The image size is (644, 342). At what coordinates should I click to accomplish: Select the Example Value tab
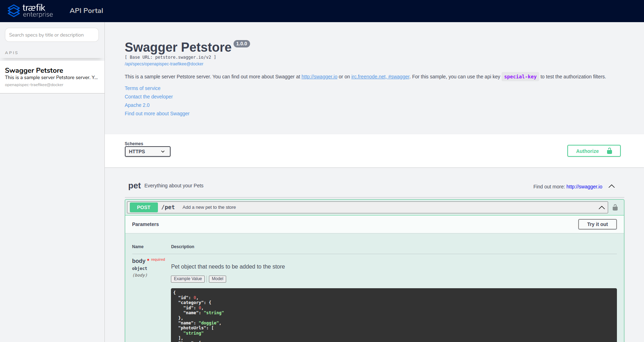tap(187, 279)
